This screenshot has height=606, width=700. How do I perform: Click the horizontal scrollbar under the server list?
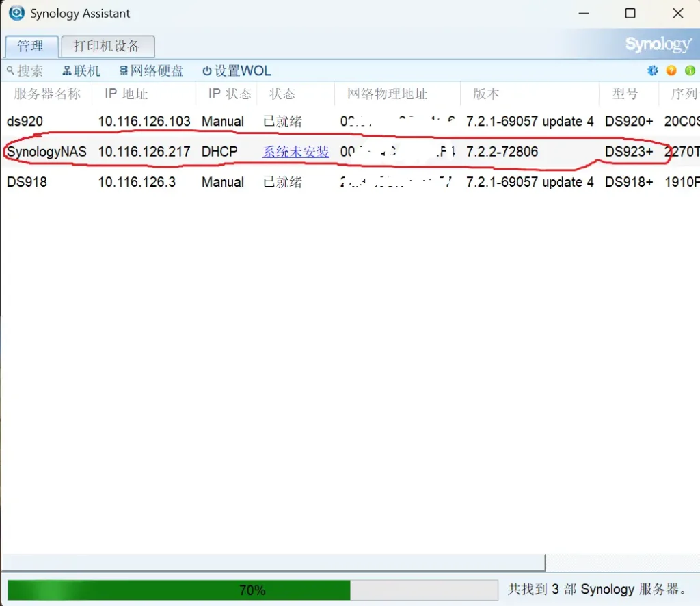(273, 562)
